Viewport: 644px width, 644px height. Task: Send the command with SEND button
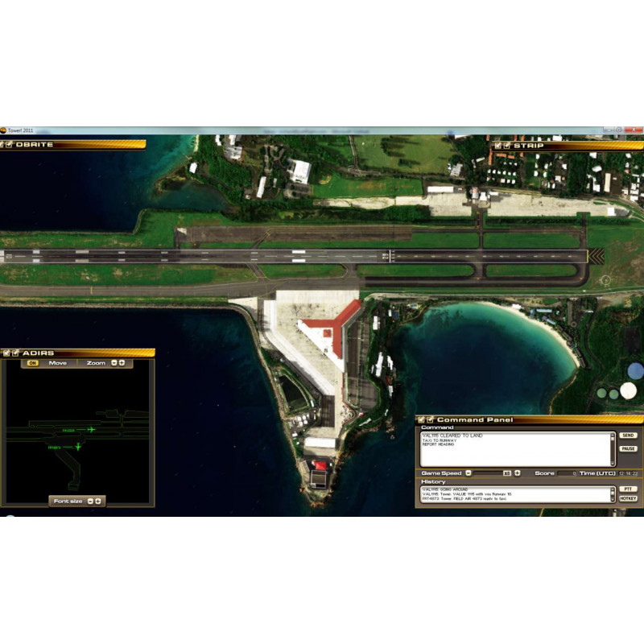(x=628, y=436)
